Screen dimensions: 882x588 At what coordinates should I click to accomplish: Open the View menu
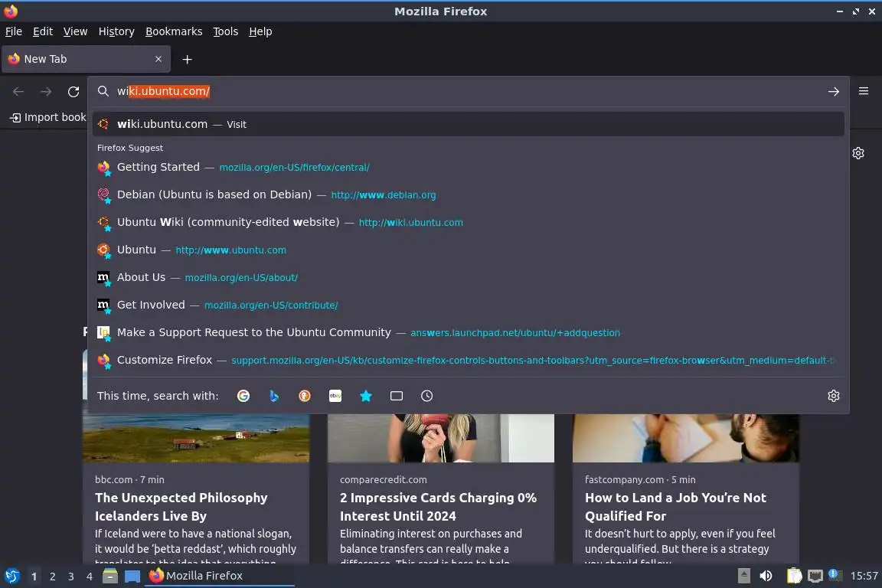click(x=75, y=31)
